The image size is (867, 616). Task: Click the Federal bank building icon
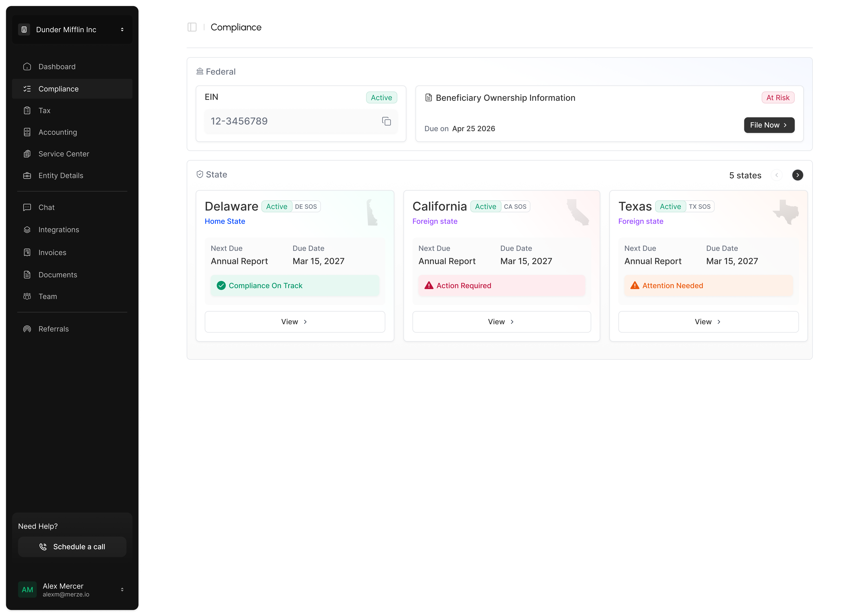click(x=200, y=71)
